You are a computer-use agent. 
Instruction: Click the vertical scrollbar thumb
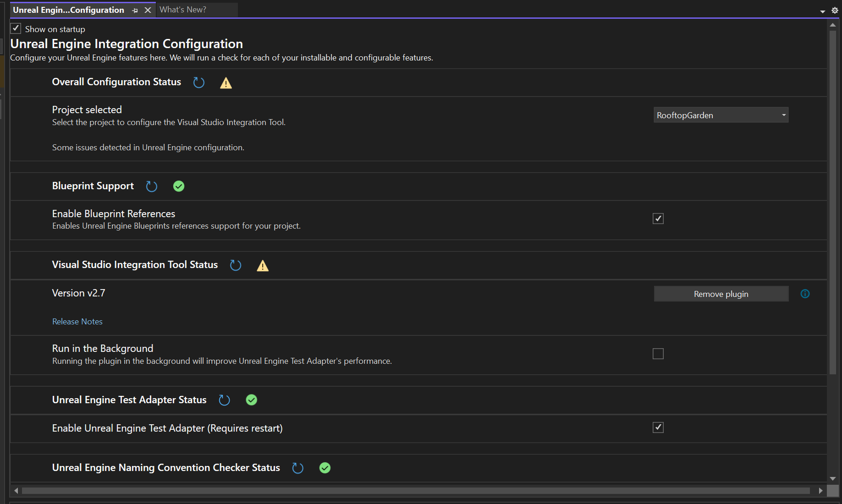tap(833, 202)
